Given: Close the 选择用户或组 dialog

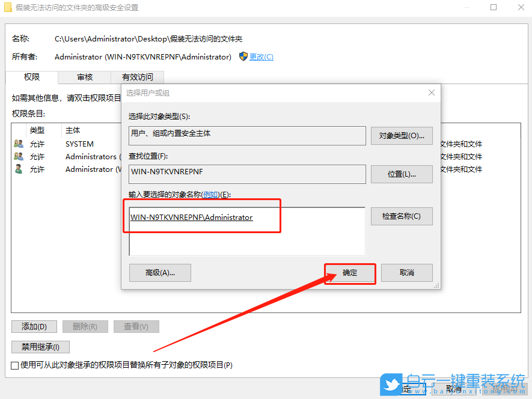Looking at the screenshot, I should [431, 93].
